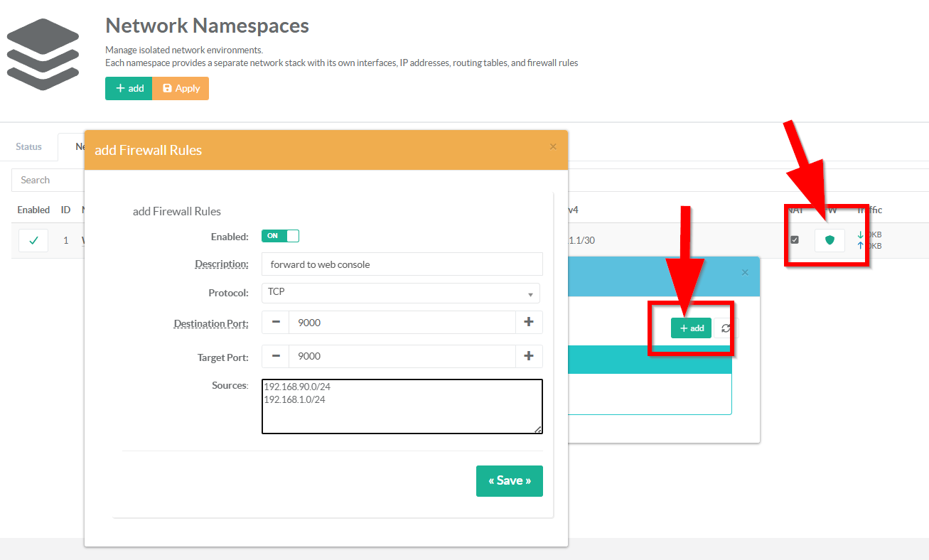Click the Destination Port number field

coord(402,322)
